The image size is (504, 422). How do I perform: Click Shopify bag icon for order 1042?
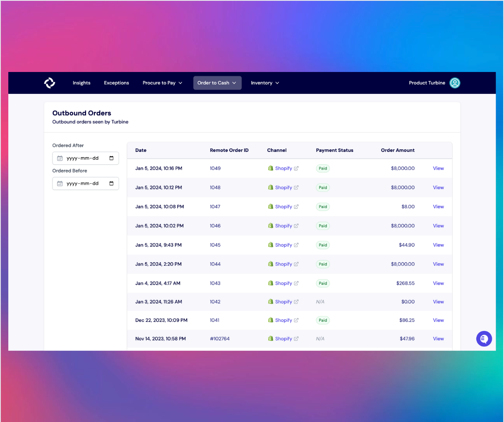click(x=271, y=302)
